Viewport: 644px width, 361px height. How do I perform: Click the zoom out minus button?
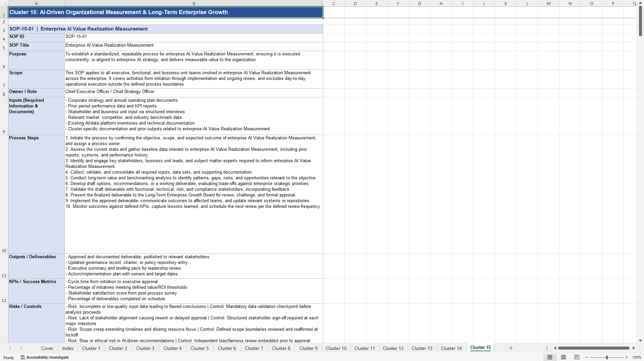(x=587, y=357)
